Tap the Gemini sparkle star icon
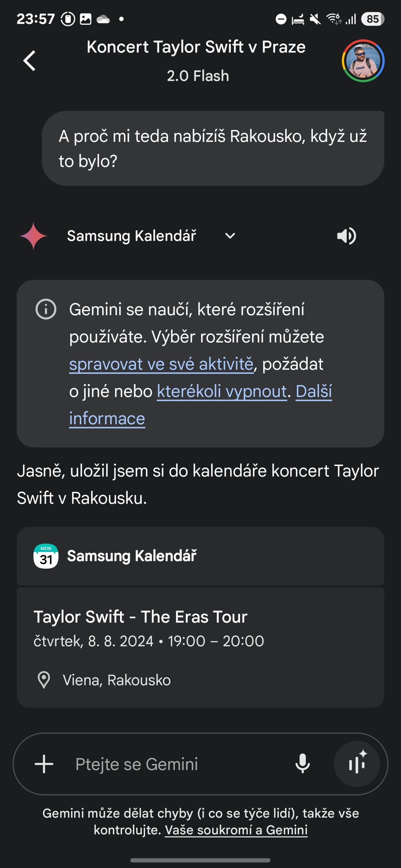This screenshot has width=401, height=868. pyautogui.click(x=33, y=236)
